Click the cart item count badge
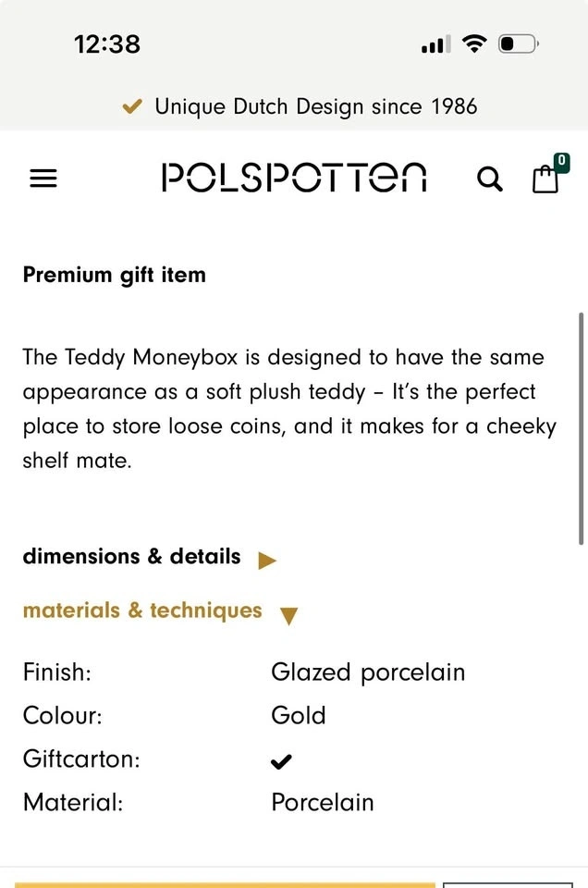588x888 pixels. 560,163
